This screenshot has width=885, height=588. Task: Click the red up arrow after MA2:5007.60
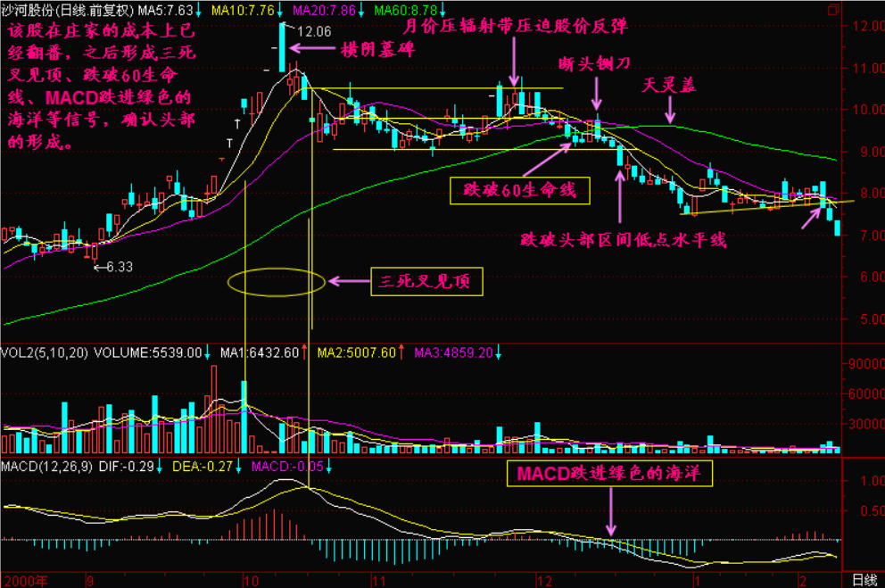401,352
